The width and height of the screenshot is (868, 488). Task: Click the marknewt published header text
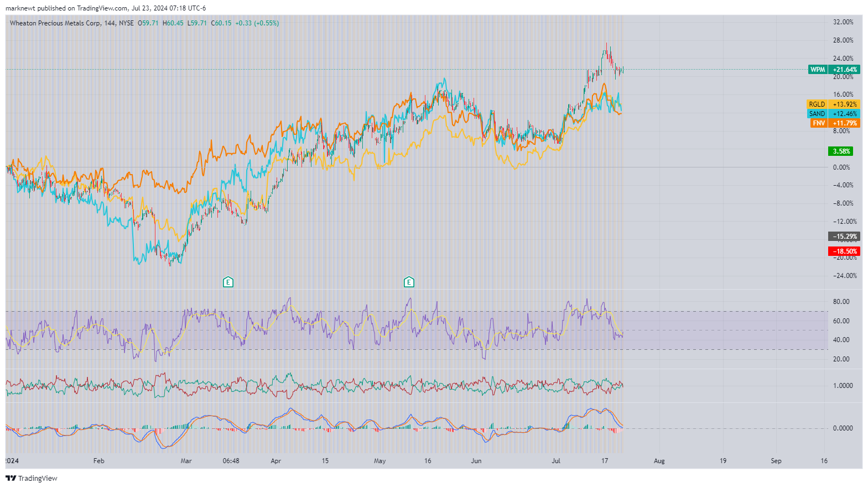coord(105,8)
